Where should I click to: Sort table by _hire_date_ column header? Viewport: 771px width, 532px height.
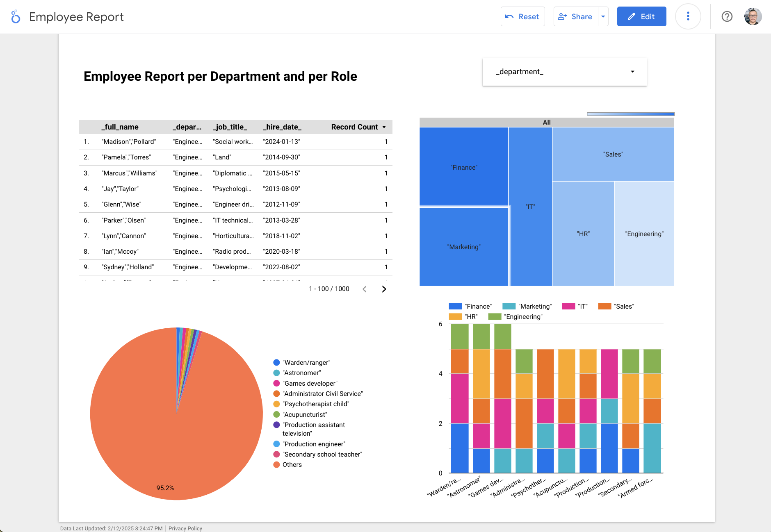pos(282,127)
